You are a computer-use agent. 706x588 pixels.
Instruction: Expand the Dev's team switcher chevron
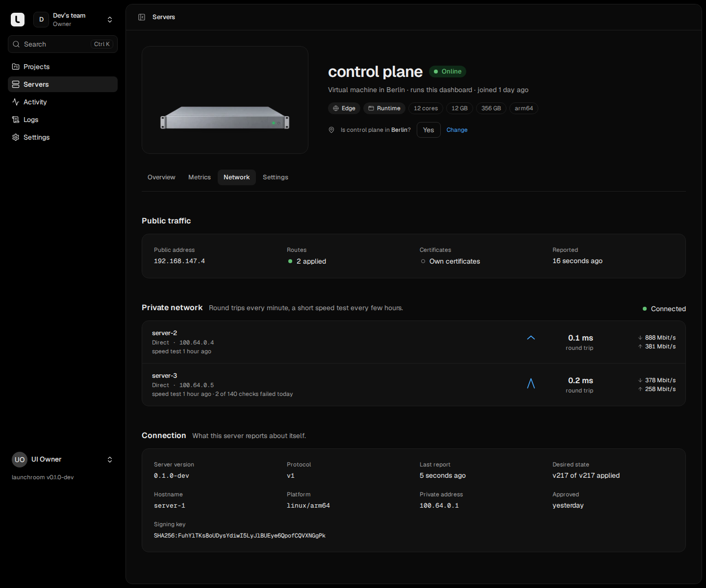(110, 20)
